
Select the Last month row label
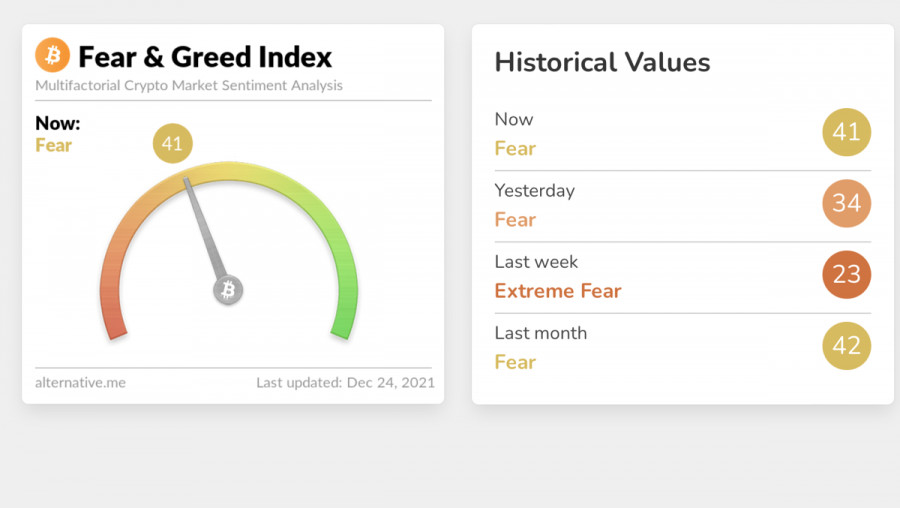[541, 333]
